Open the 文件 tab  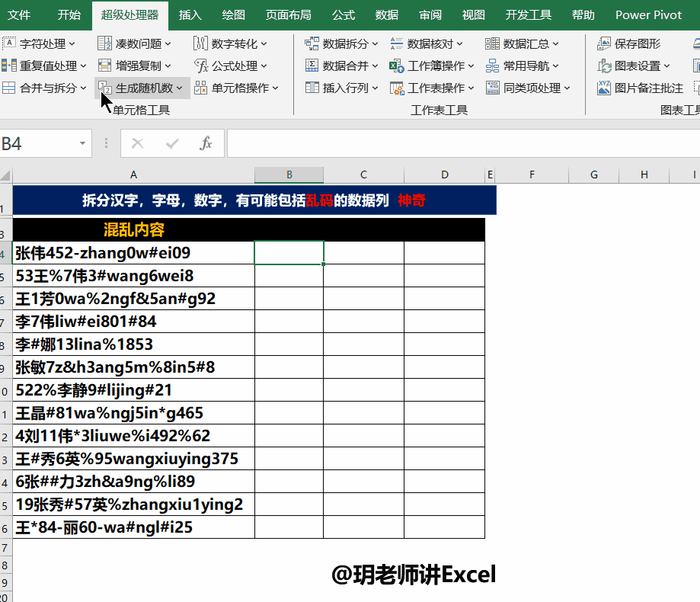point(19,14)
